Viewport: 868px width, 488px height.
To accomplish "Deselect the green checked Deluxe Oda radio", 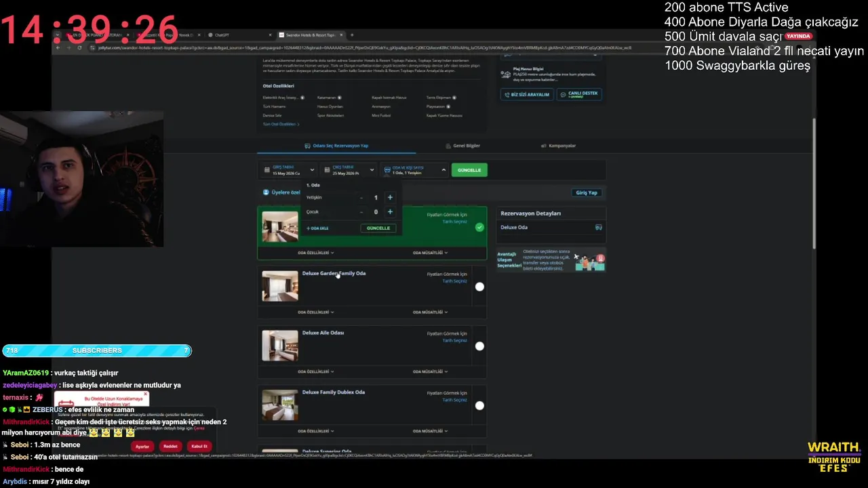I will (480, 228).
